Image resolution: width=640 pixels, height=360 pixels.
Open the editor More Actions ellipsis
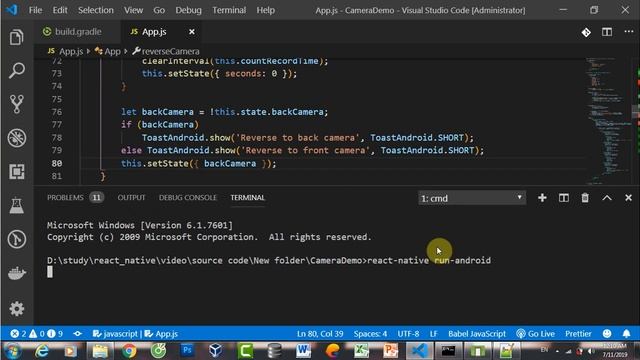[629, 31]
